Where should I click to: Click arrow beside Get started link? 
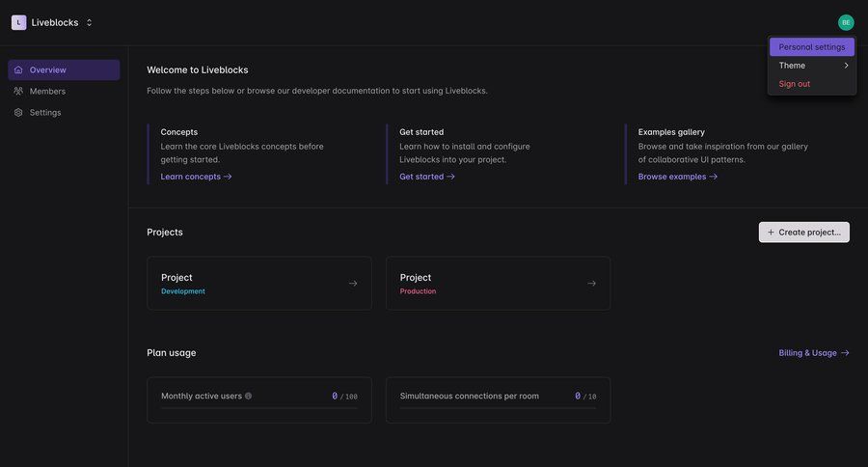pos(450,177)
